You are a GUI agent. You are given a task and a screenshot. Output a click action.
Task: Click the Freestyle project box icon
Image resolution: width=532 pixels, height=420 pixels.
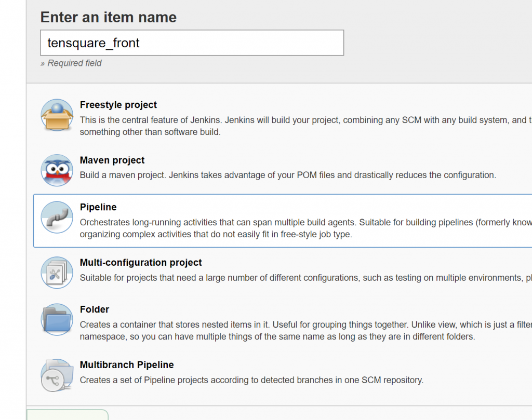point(57,115)
